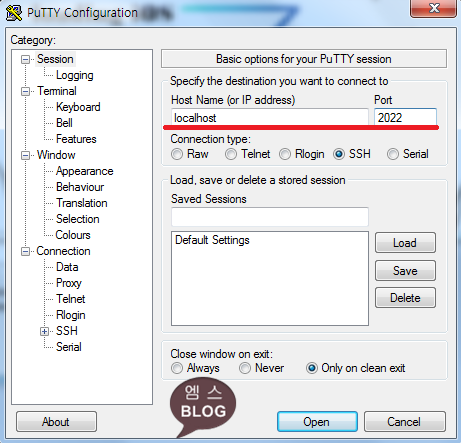
Task: Open Behaviour settings
Action: click(80, 187)
